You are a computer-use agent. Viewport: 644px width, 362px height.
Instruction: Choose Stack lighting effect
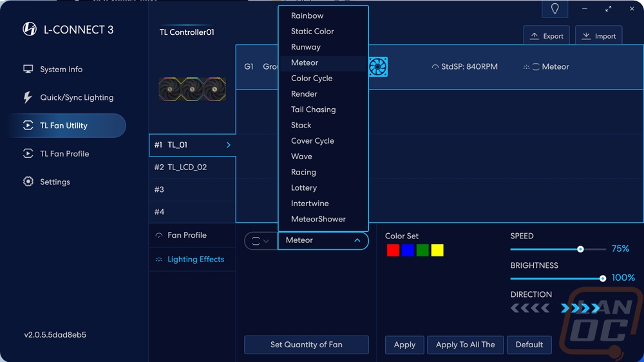[323, 125]
